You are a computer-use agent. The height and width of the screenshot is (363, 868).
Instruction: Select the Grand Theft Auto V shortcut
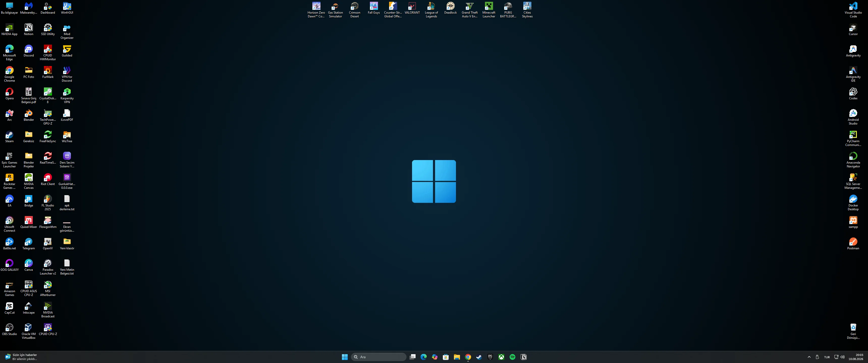tap(470, 10)
